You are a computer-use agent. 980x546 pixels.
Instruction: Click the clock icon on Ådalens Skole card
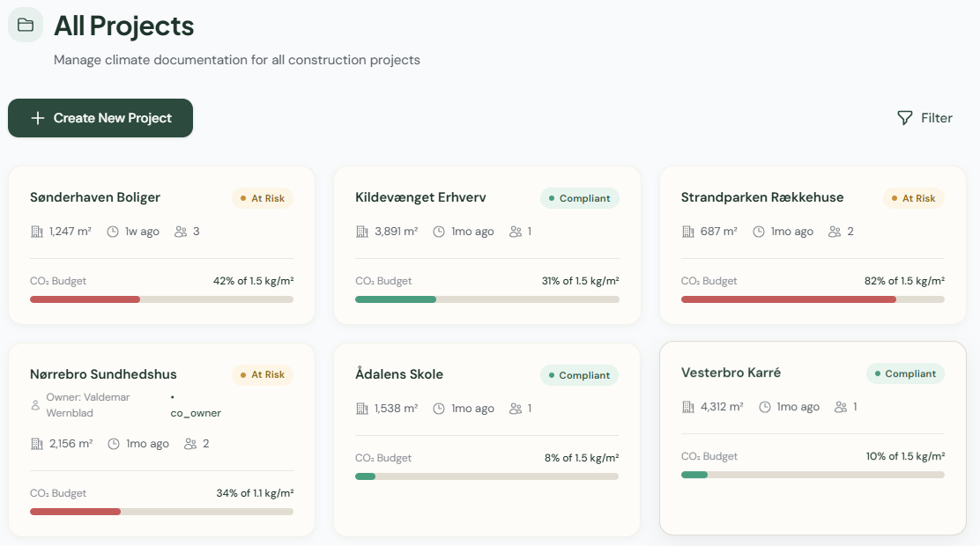pyautogui.click(x=438, y=408)
